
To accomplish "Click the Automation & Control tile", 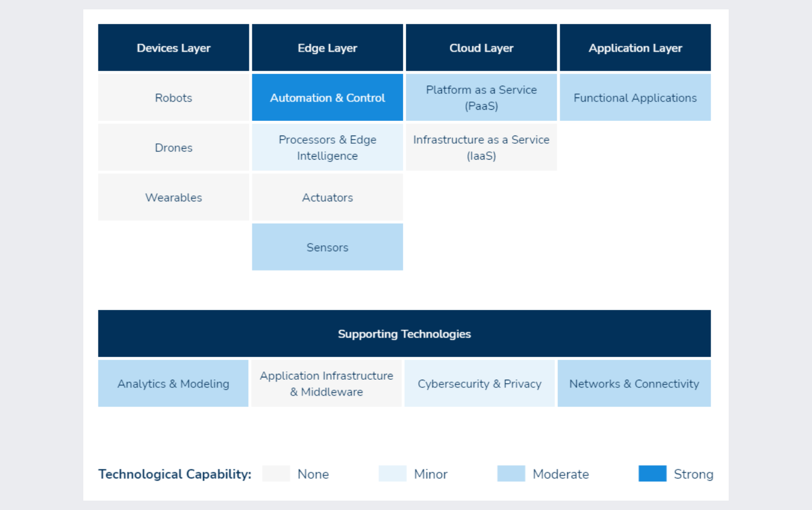I will coord(327,98).
